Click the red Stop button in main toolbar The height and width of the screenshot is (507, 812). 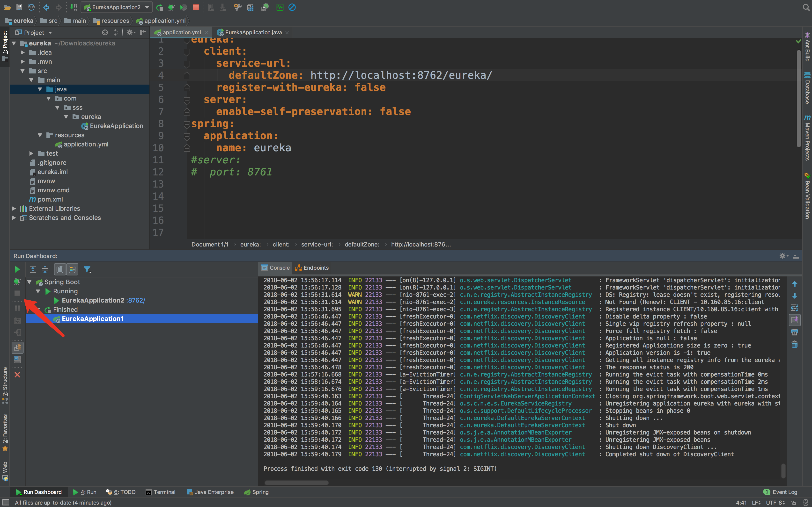(x=196, y=7)
